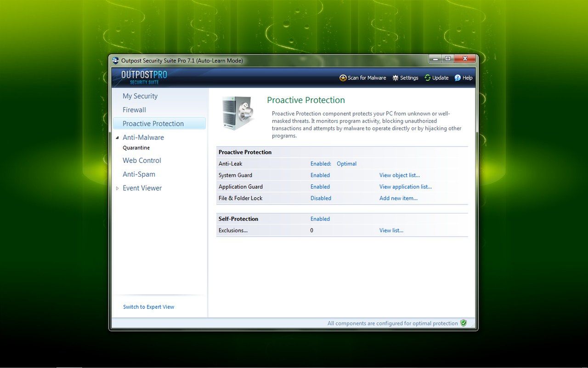Screen dimensions: 588x368
Task: Toggle Application Guard Enabled link
Action: [x=320, y=187]
